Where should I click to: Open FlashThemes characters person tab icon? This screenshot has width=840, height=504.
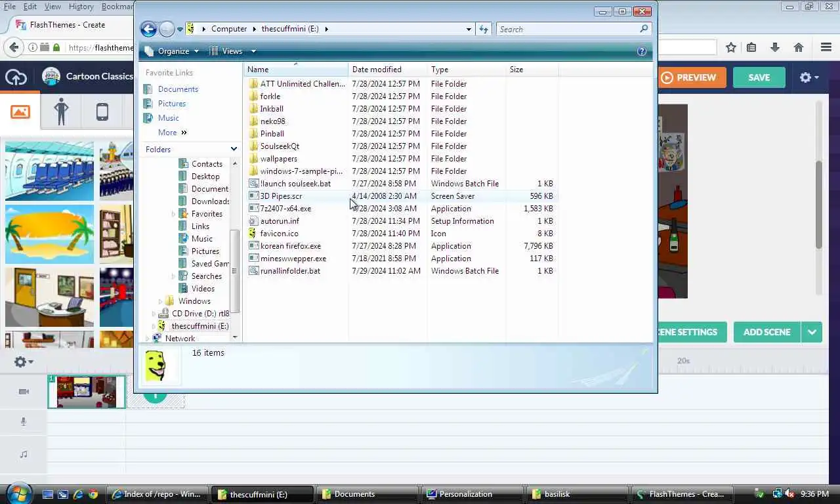pos(61,112)
